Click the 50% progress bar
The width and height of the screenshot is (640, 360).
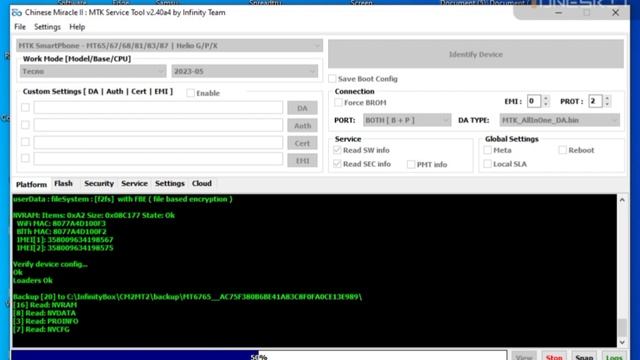click(x=259, y=356)
